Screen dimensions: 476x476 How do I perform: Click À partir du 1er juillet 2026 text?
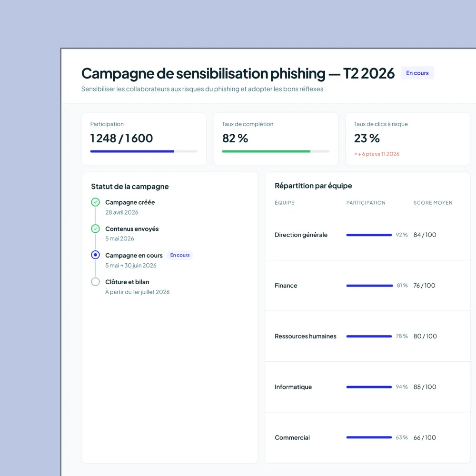(138, 292)
